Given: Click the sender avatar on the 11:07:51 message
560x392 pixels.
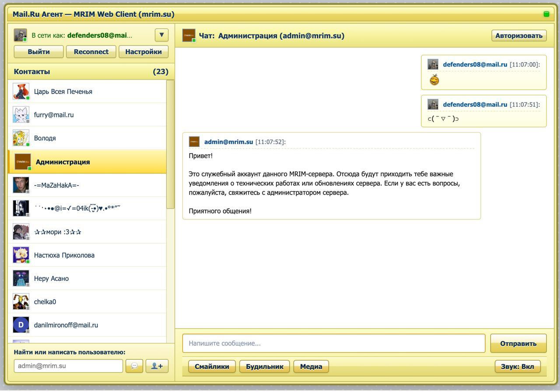Looking at the screenshot, I should coord(433,104).
